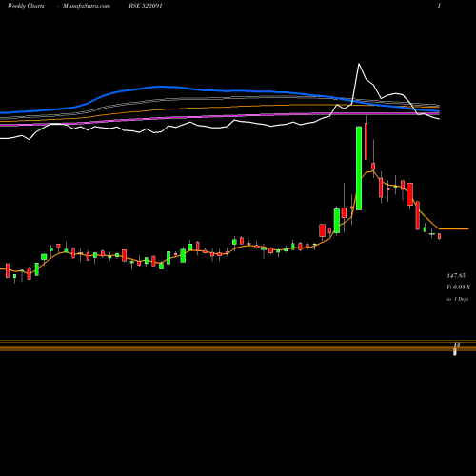Click the "in 1 Days" label

pyautogui.click(x=457, y=299)
